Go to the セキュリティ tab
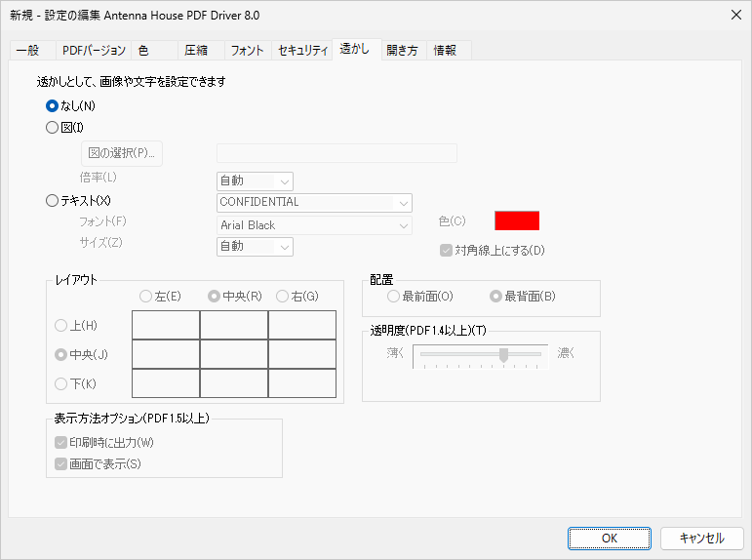The height and width of the screenshot is (560, 752). pyautogui.click(x=302, y=51)
